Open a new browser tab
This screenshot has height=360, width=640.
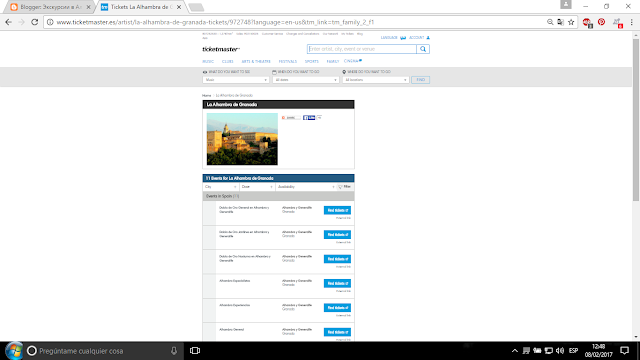196,7
